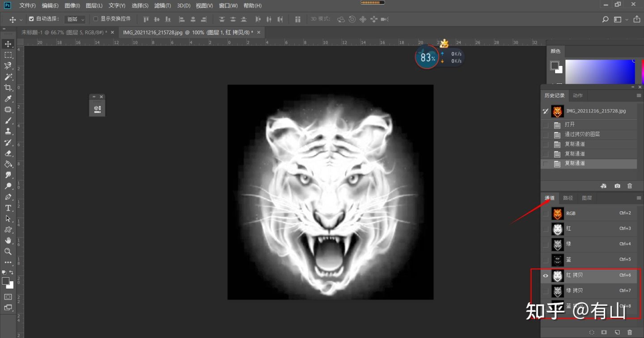Expand the History panel flyout menu
Viewport: 644px width, 338px height.
639,95
